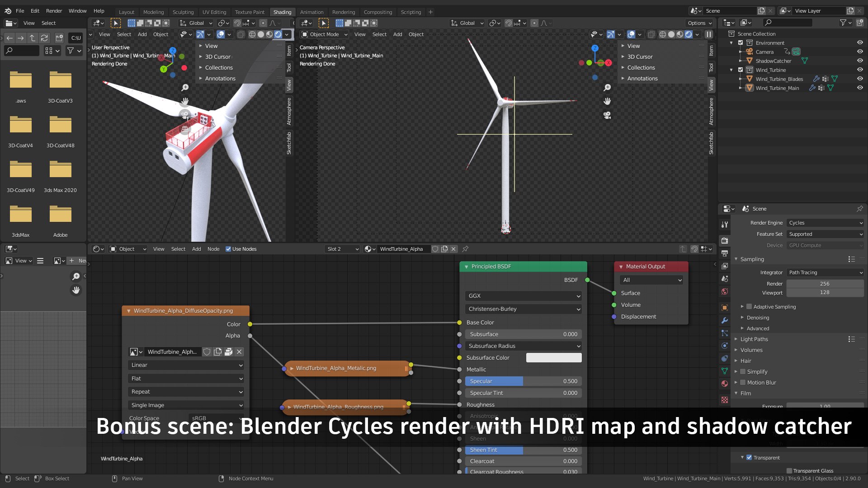Expand the WindTurbine_Alpha_Metalic.png node
Viewport: 868px width, 488px height.
292,368
